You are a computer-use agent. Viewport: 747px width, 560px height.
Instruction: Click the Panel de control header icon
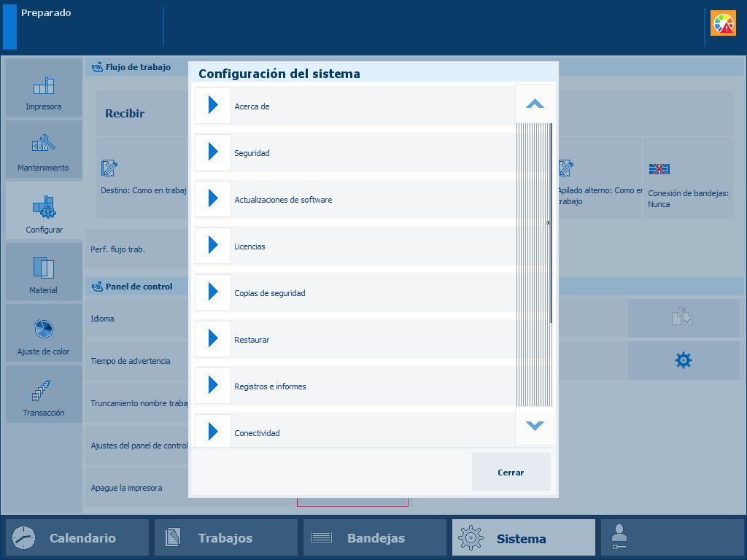[x=97, y=287]
